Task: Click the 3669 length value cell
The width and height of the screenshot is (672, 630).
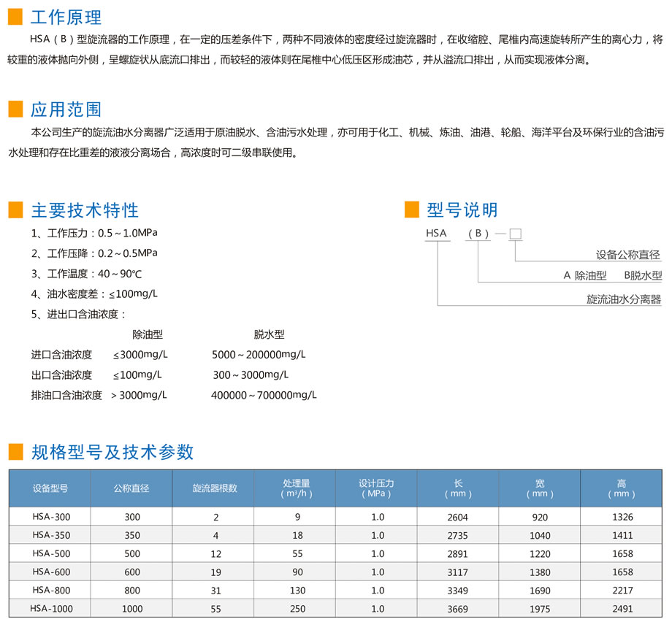Action: click(x=458, y=609)
